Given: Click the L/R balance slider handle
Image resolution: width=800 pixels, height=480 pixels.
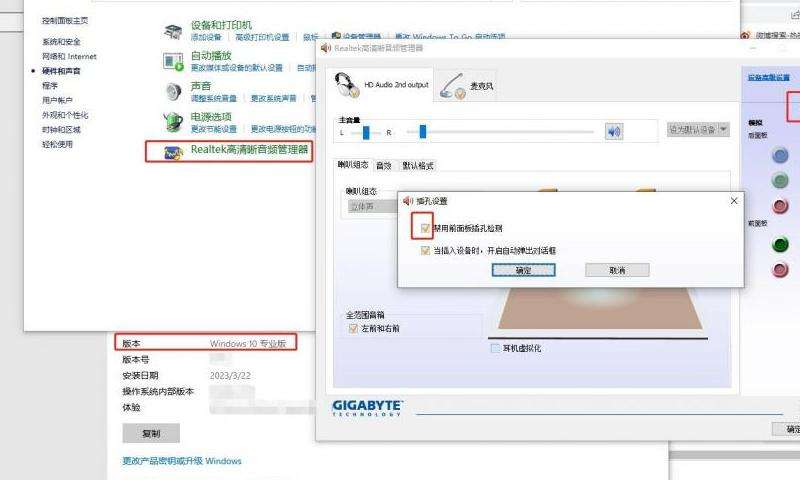Looking at the screenshot, I should click(x=366, y=133).
